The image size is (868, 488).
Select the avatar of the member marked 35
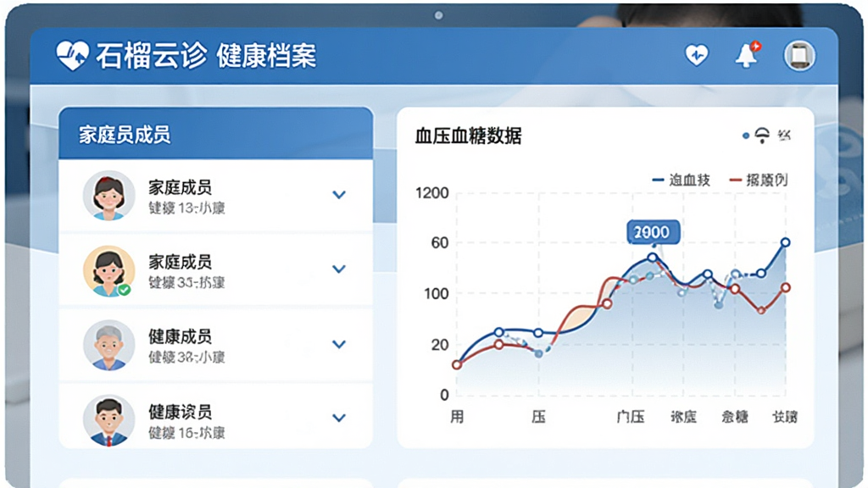pyautogui.click(x=108, y=270)
